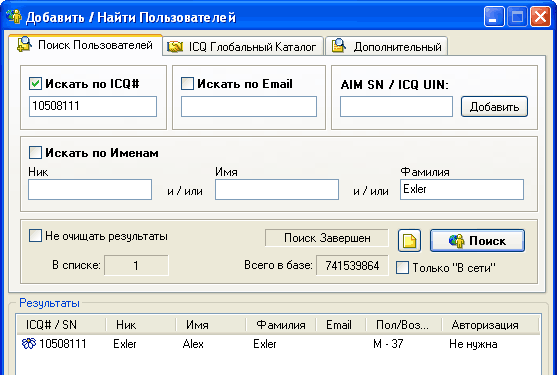This screenshot has height=375, width=557.
Task: Tick the Искать по Именам checkbox
Action: (35, 153)
